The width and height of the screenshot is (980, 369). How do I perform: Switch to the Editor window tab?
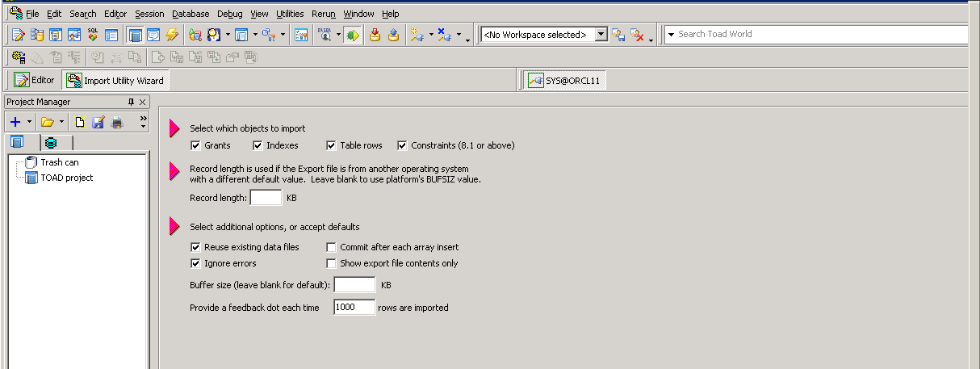[x=35, y=80]
